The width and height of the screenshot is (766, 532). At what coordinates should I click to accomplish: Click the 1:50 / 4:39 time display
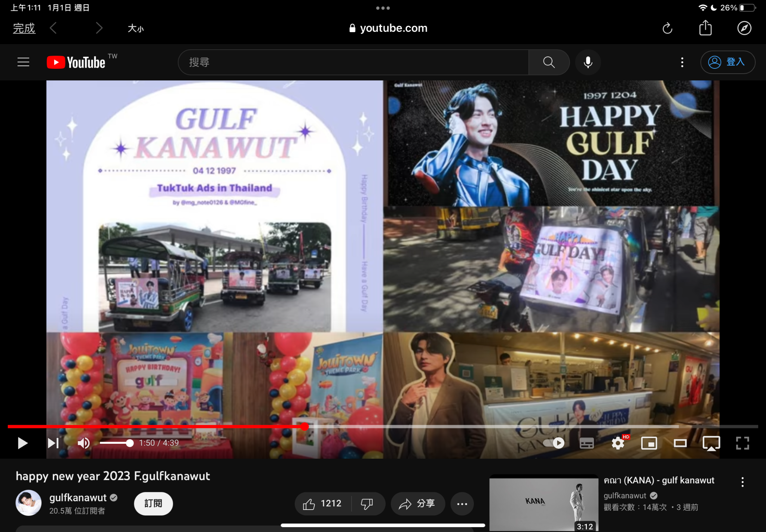(159, 443)
